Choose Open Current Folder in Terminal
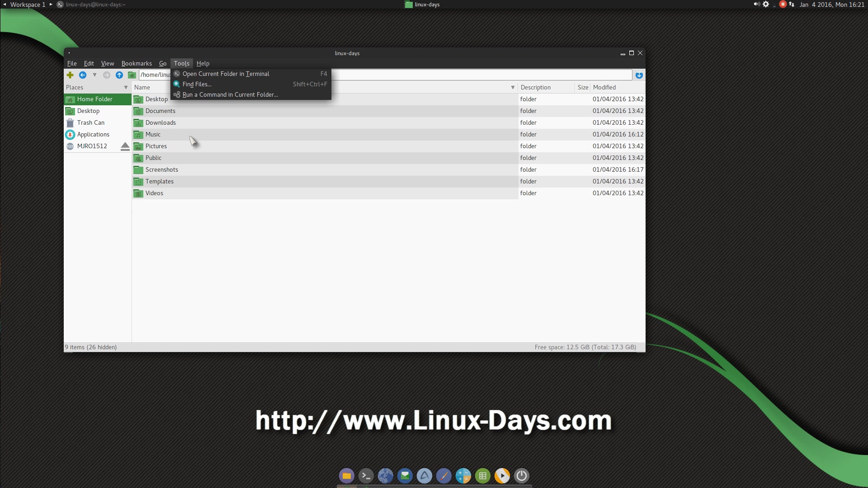Screen dimensions: 868x488 tap(251, 74)
